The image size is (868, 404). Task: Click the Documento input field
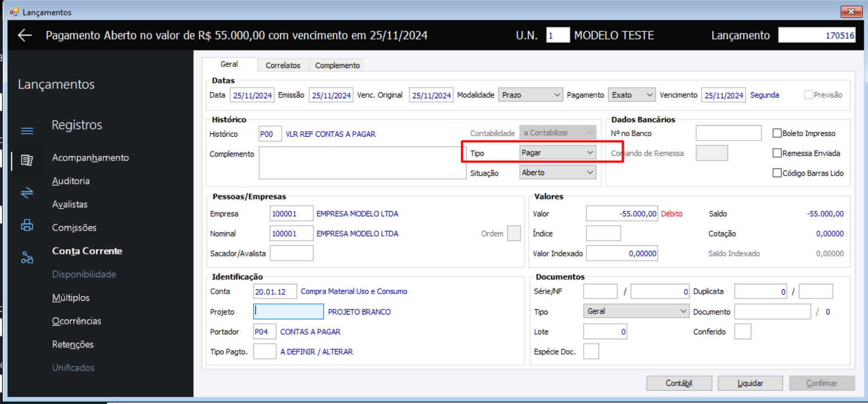click(x=772, y=311)
